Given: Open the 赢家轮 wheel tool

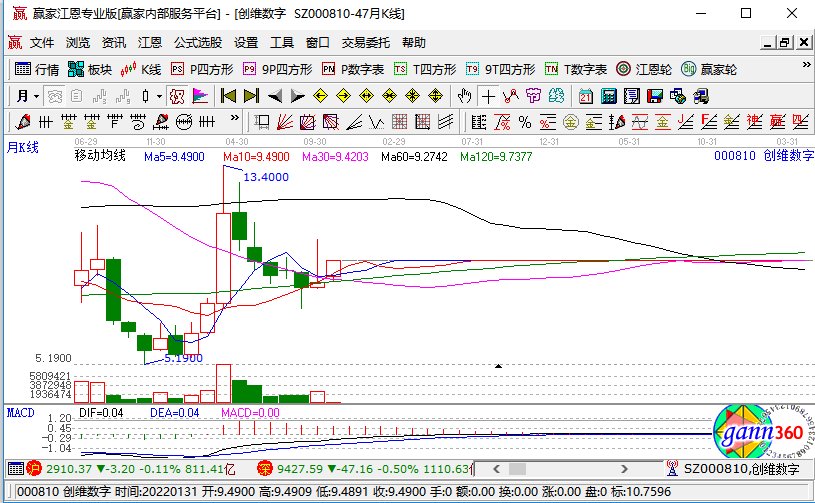Looking at the screenshot, I should tap(709, 69).
